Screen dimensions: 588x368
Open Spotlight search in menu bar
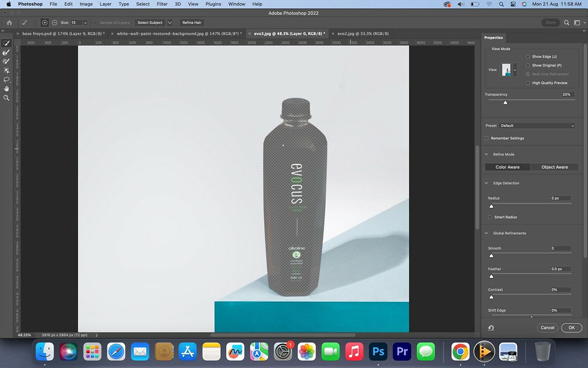coord(502,4)
